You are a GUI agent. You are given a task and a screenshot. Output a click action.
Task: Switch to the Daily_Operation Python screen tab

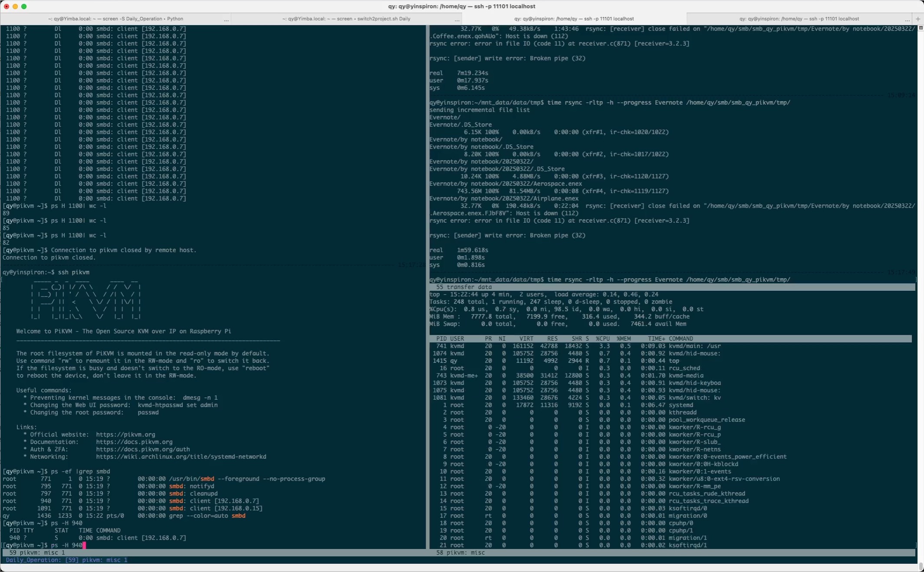tap(115, 19)
